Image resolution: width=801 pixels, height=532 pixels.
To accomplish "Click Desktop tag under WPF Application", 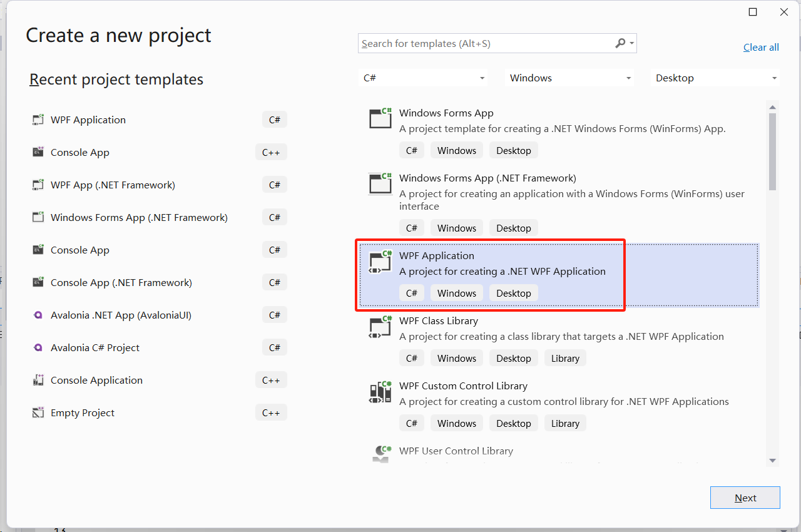I will click(x=514, y=293).
